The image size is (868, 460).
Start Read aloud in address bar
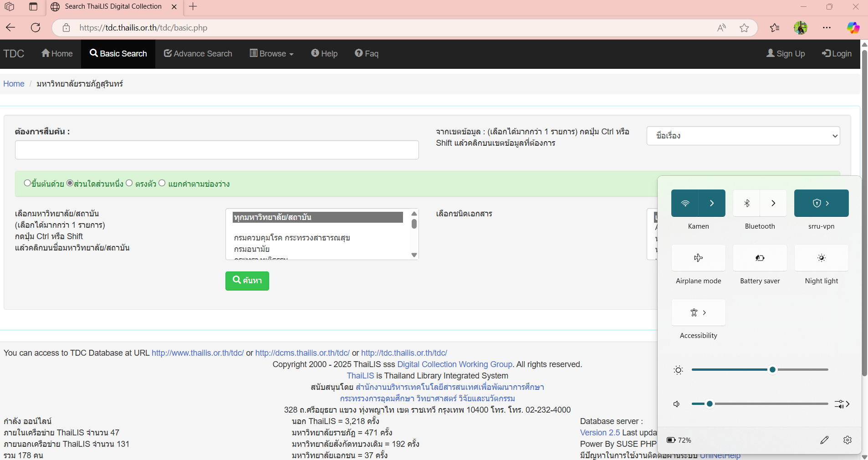tap(721, 28)
